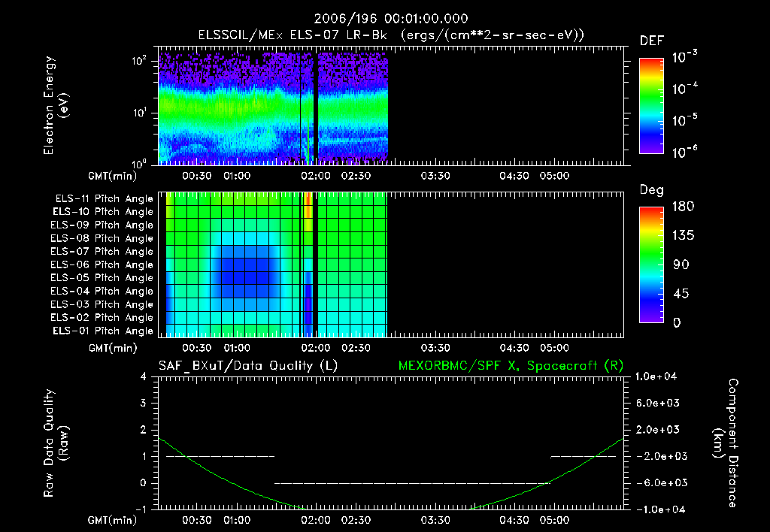770x532 pixels.
Task: Click the GMT(min) label under data quality panel
Action: 113,521
